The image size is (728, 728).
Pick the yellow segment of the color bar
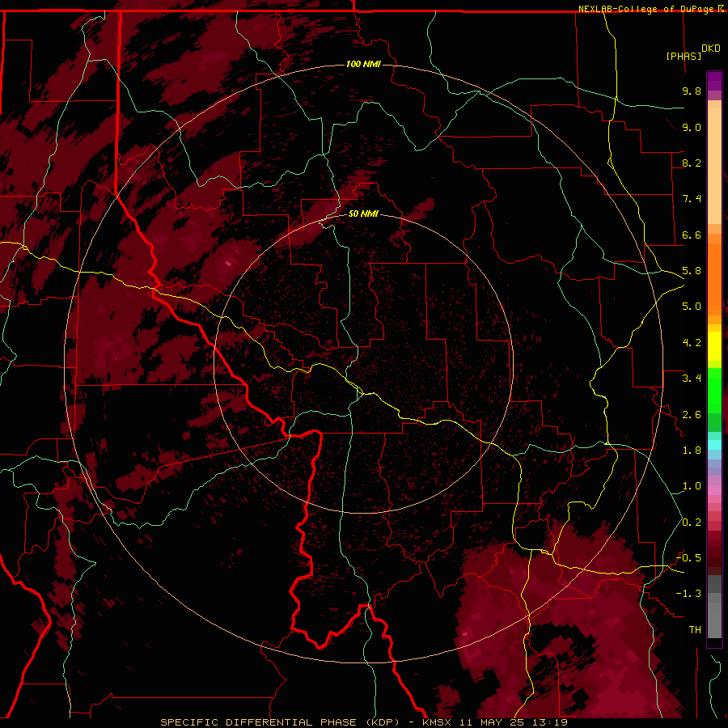coord(714,346)
